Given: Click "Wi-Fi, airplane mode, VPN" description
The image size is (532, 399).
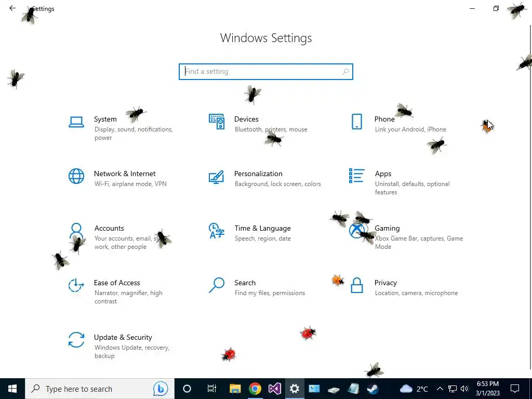Looking at the screenshot, I should coord(130,184).
